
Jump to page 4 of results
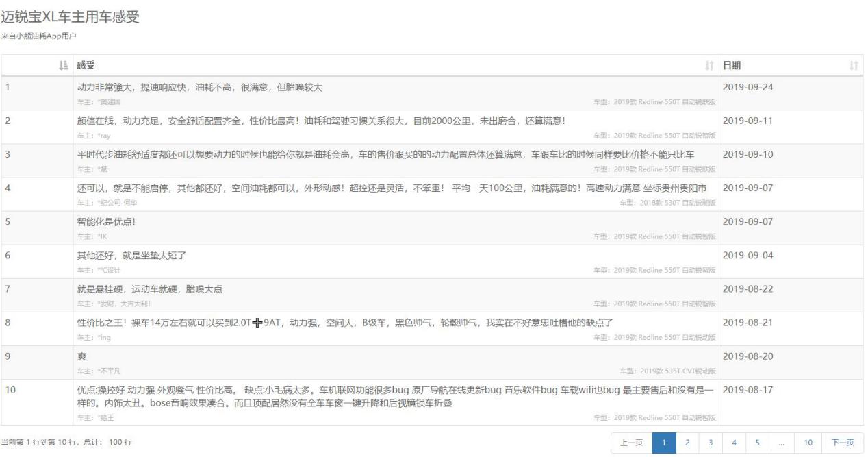tap(732, 442)
